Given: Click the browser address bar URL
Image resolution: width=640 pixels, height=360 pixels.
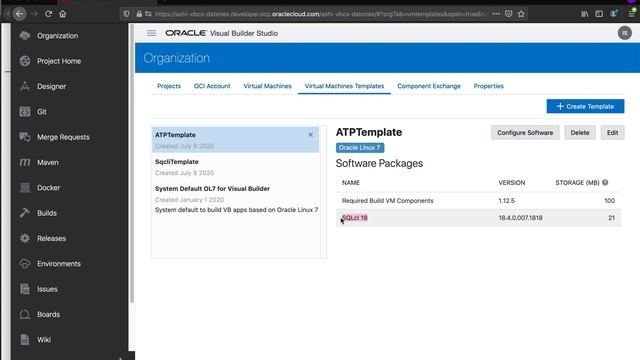Looking at the screenshot, I should (x=320, y=14).
